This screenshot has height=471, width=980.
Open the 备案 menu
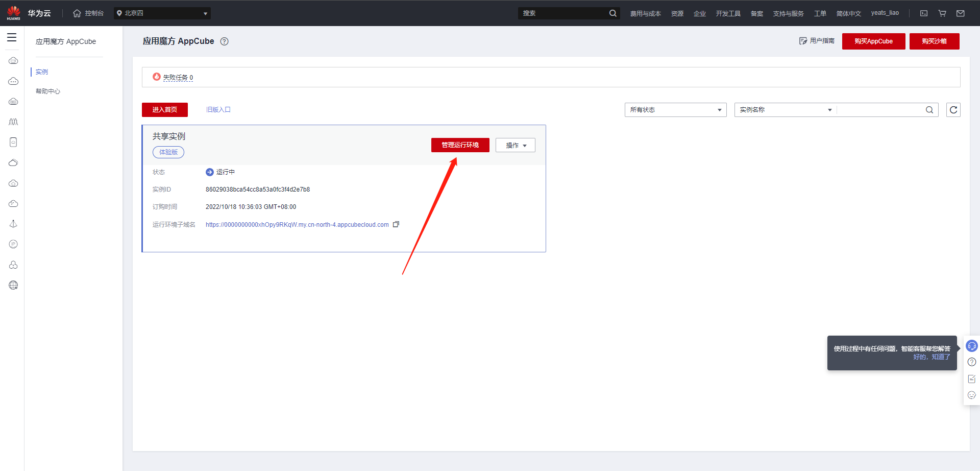pyautogui.click(x=757, y=13)
